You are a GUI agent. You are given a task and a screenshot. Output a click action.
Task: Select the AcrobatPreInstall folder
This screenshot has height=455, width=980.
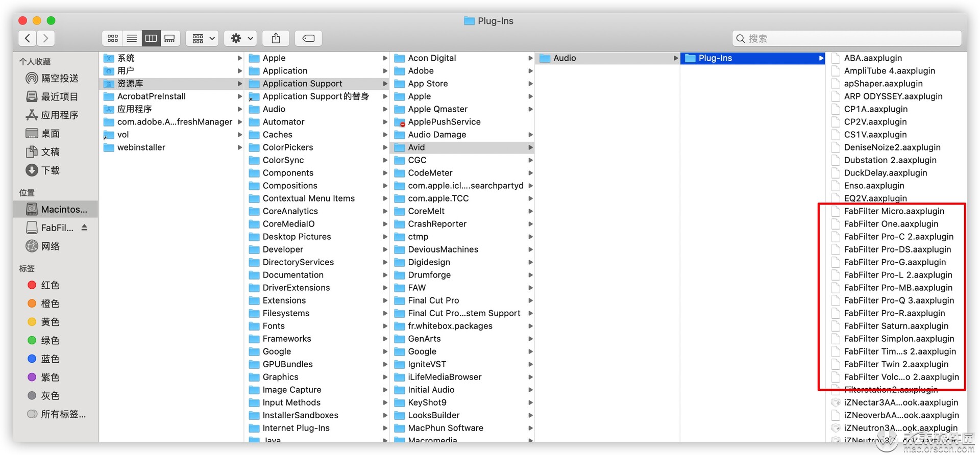pos(172,96)
